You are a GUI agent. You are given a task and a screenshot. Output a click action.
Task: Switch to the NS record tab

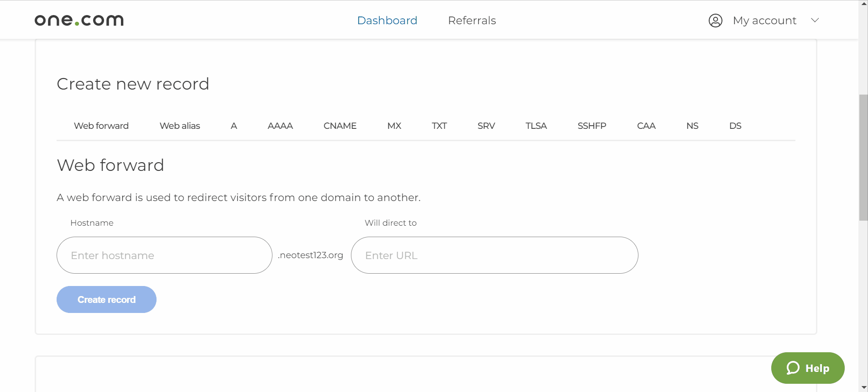click(692, 126)
